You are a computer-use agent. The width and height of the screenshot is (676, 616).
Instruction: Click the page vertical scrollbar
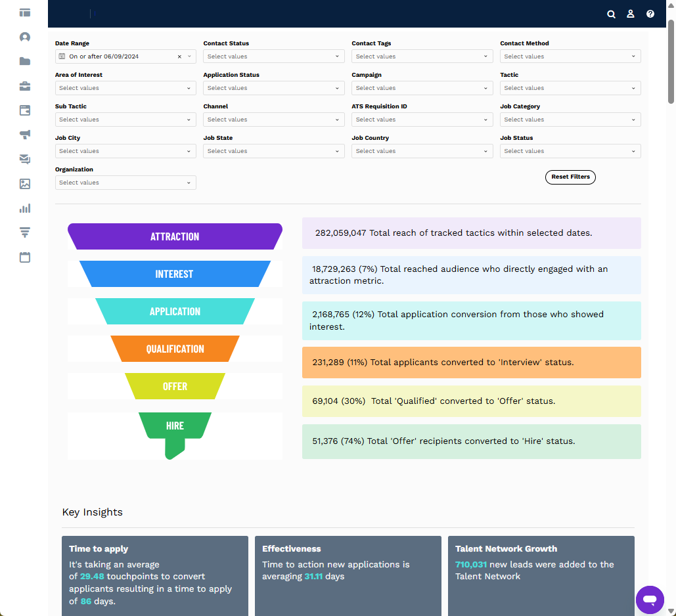pyautogui.click(x=671, y=62)
